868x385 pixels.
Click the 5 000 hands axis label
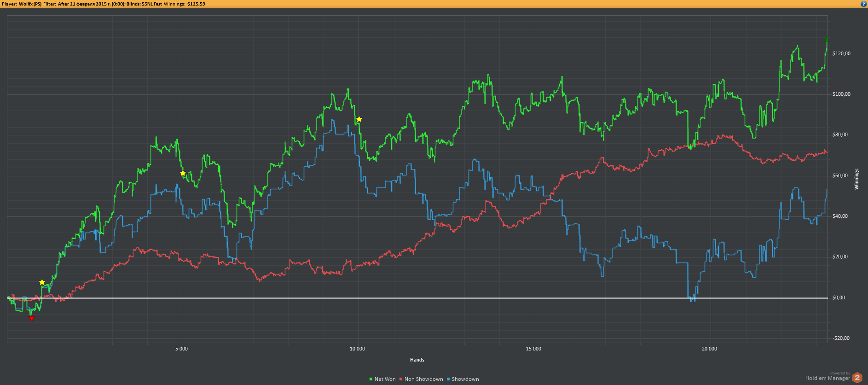tap(182, 349)
